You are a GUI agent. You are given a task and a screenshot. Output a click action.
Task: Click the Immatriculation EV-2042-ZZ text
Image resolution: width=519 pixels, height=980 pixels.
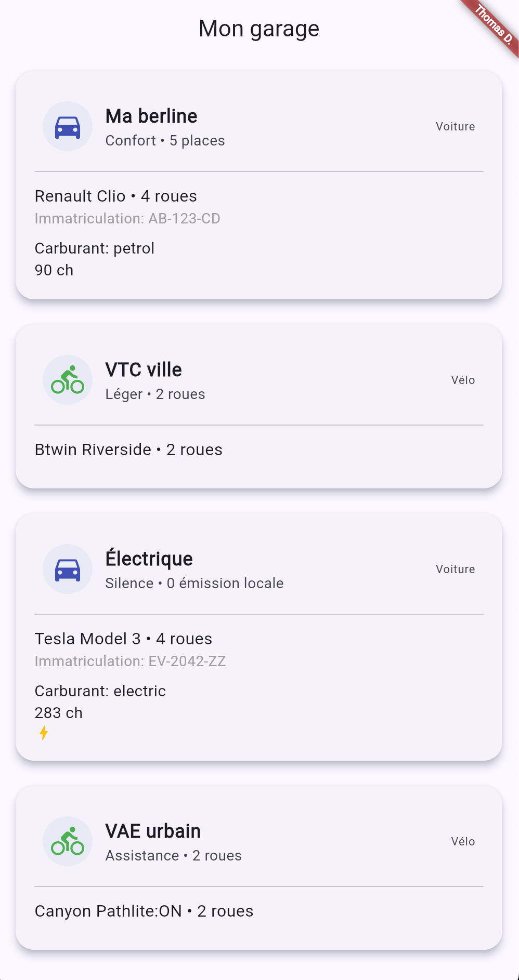click(130, 661)
